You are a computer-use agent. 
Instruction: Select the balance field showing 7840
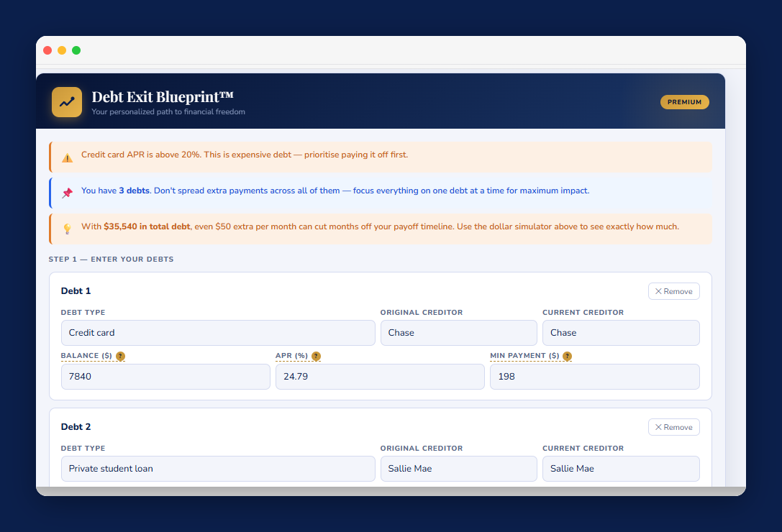[x=165, y=376]
